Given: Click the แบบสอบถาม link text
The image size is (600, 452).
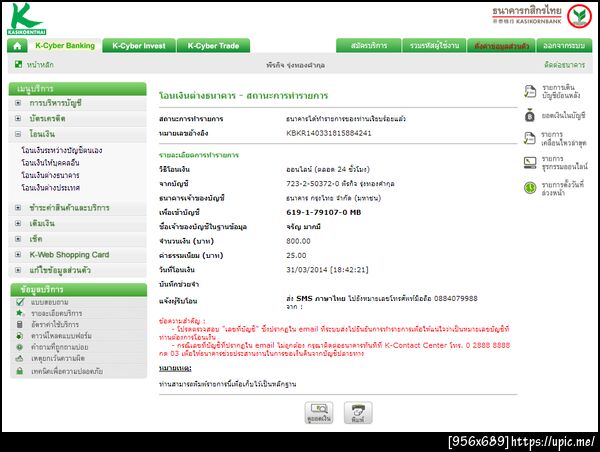Looking at the screenshot, I should [x=50, y=302].
